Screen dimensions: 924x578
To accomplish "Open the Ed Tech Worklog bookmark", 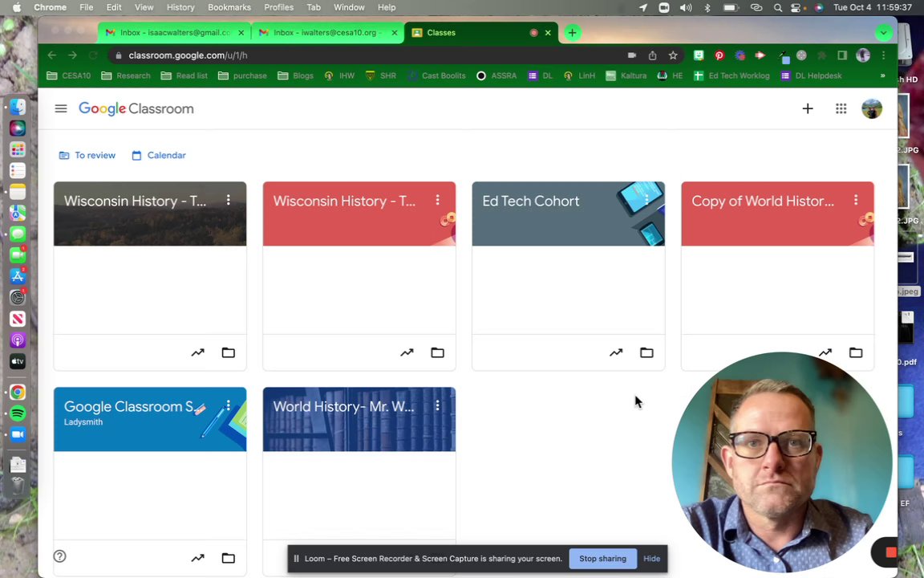I will click(x=731, y=75).
